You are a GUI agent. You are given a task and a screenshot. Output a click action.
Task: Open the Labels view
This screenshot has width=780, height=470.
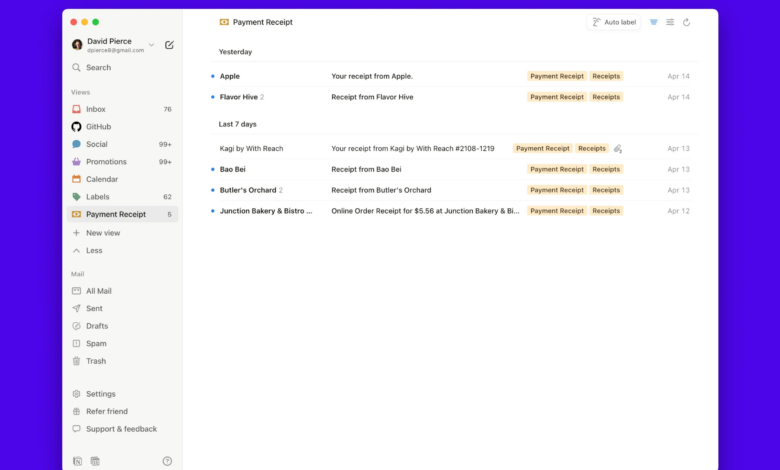(x=122, y=197)
